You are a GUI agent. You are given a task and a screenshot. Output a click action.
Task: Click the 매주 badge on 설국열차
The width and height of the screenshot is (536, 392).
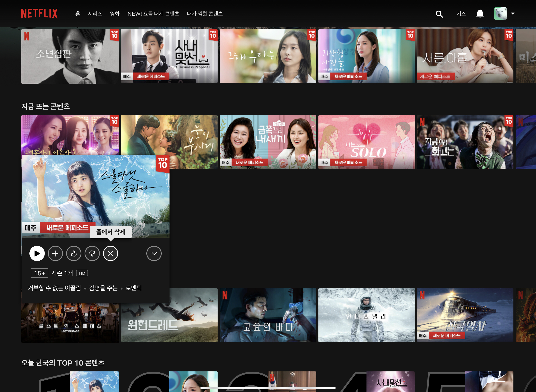pyautogui.click(x=423, y=336)
